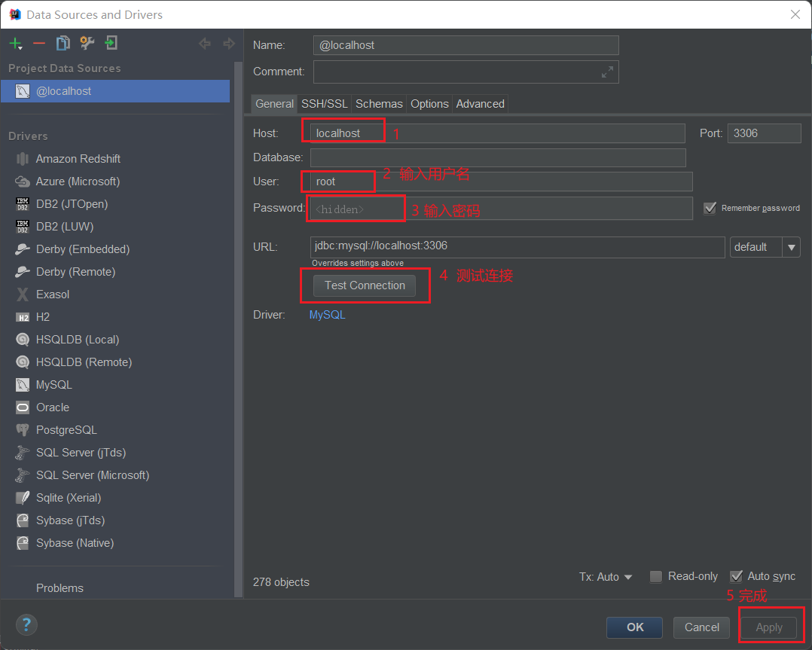Open the URL type default dropdown
The image size is (812, 650).
point(765,247)
